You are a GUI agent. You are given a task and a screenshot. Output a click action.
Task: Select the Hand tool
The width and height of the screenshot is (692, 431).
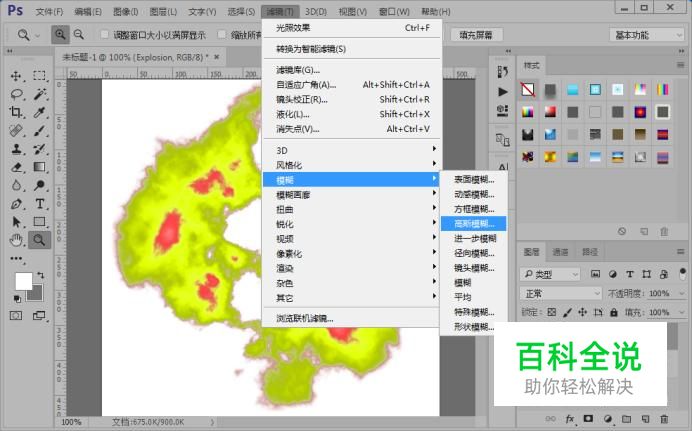point(16,240)
